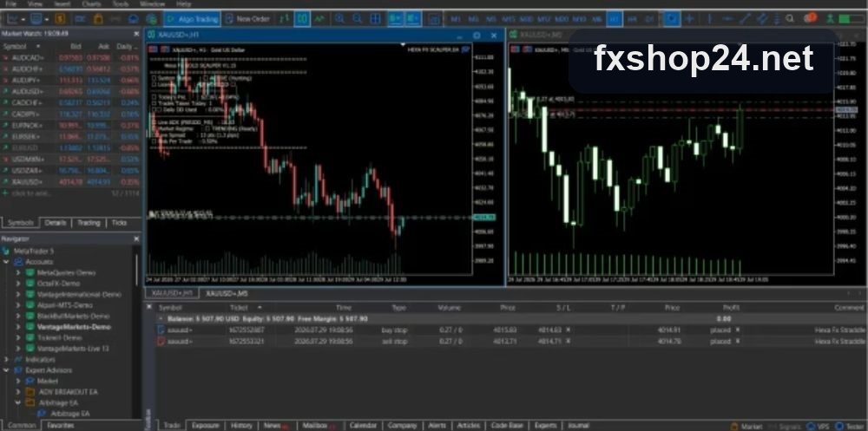Viewport: 868px width, 431px height.
Task: Select the cursor pointer tool
Action: coord(672,19)
